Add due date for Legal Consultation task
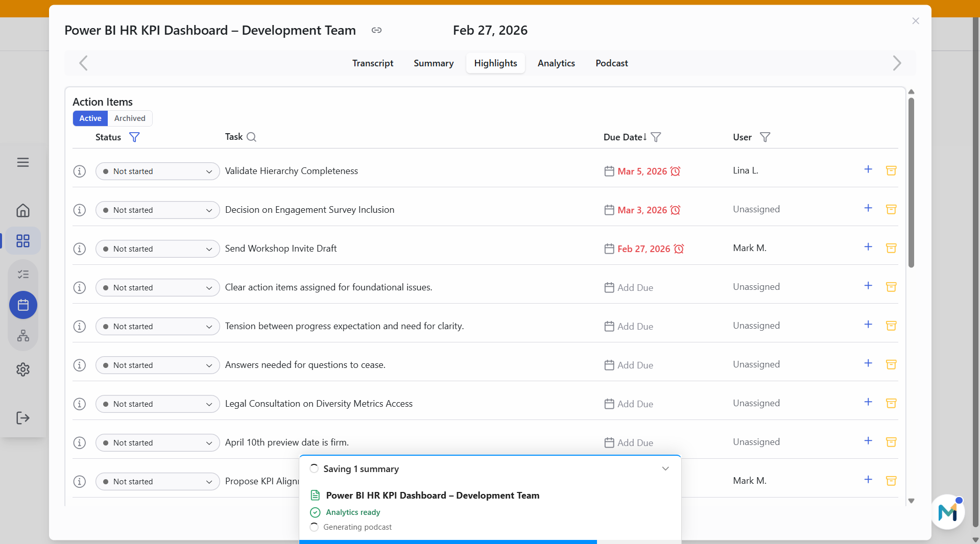The image size is (980, 544). tap(629, 404)
